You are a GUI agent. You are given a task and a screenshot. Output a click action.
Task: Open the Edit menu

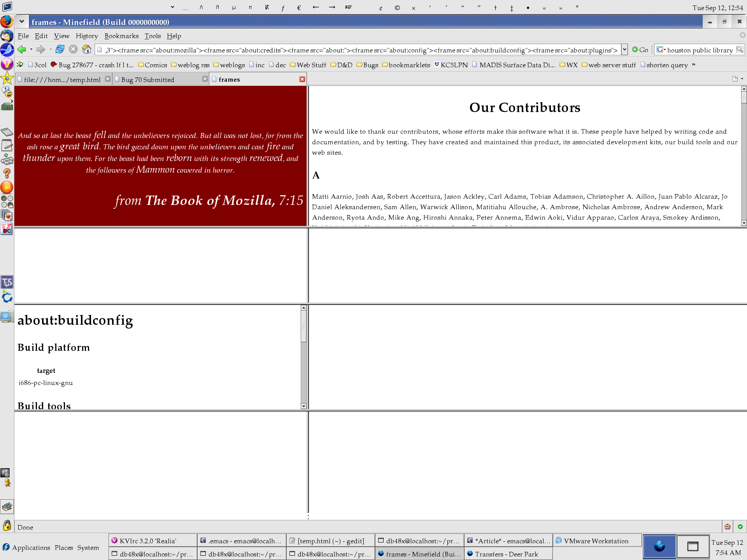click(41, 36)
